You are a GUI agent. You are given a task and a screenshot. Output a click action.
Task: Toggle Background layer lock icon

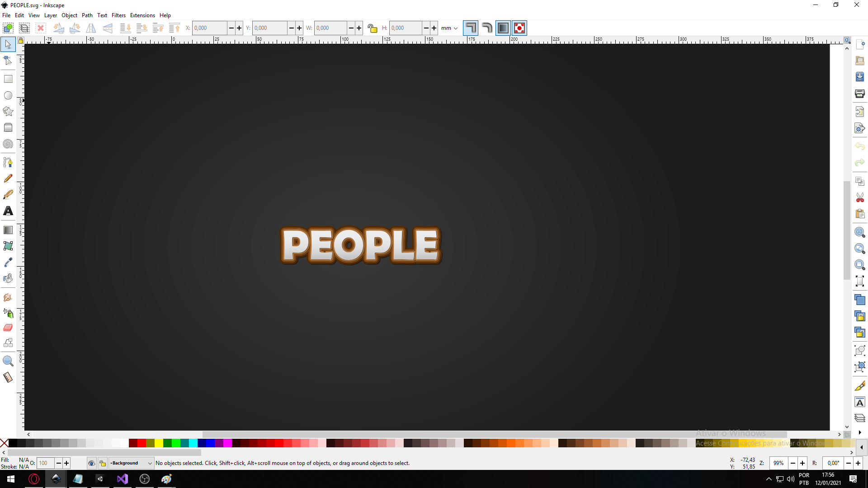103,463
